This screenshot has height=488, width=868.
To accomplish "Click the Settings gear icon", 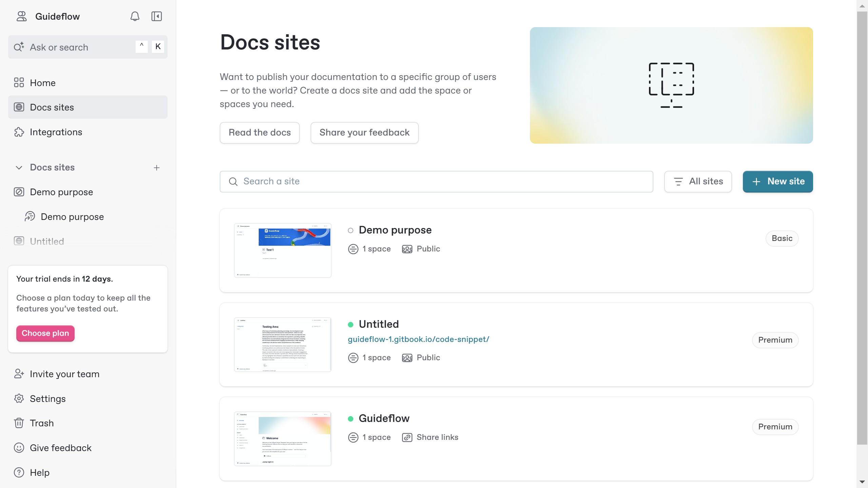I will coord(19,399).
